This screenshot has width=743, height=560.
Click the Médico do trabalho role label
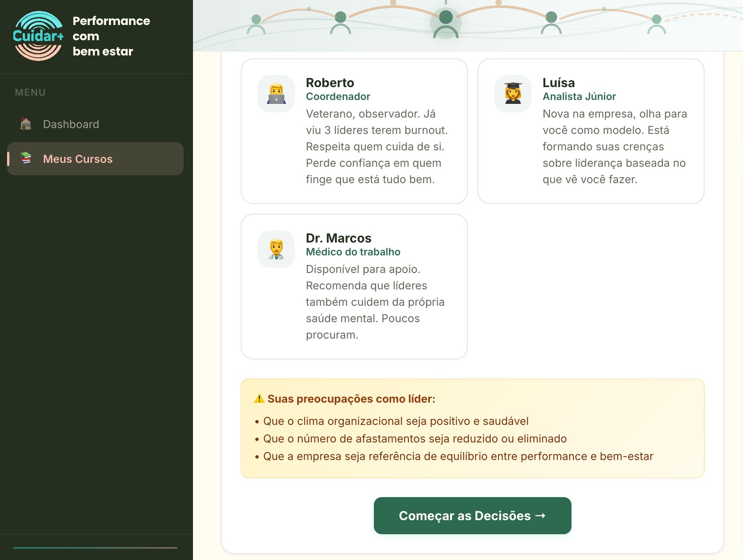[x=353, y=252]
